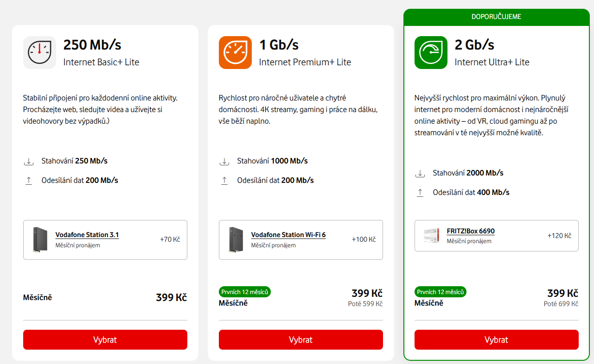
Task: Click download arrow icon beside Stahování 1000 Mb/s
Action: pyautogui.click(x=224, y=161)
